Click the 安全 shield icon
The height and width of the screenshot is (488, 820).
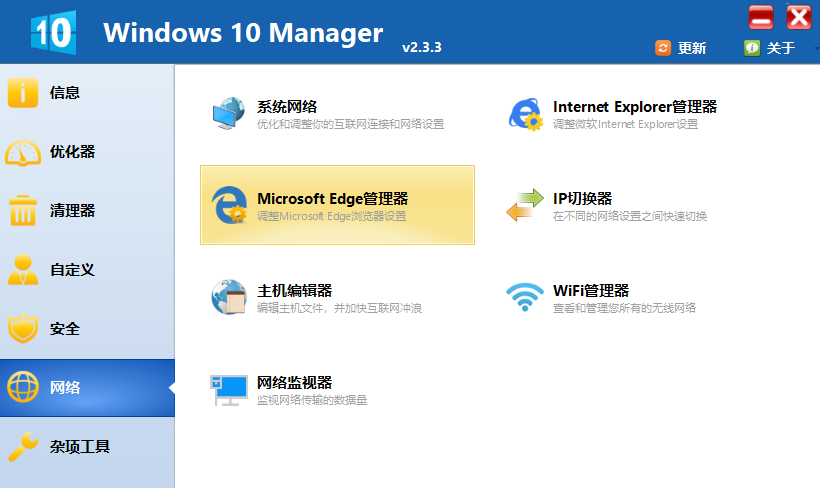[23, 328]
